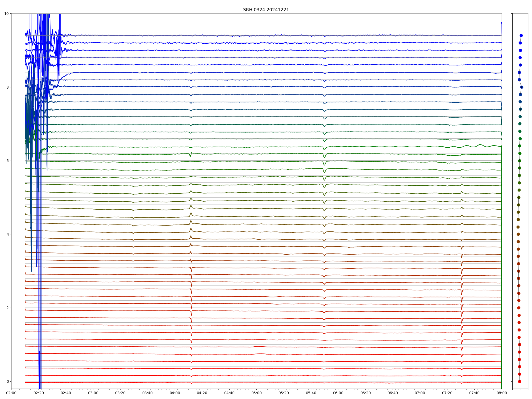Click the plot title SRH 0324 20241221
This screenshot has width=532, height=399.
pyautogui.click(x=266, y=10)
